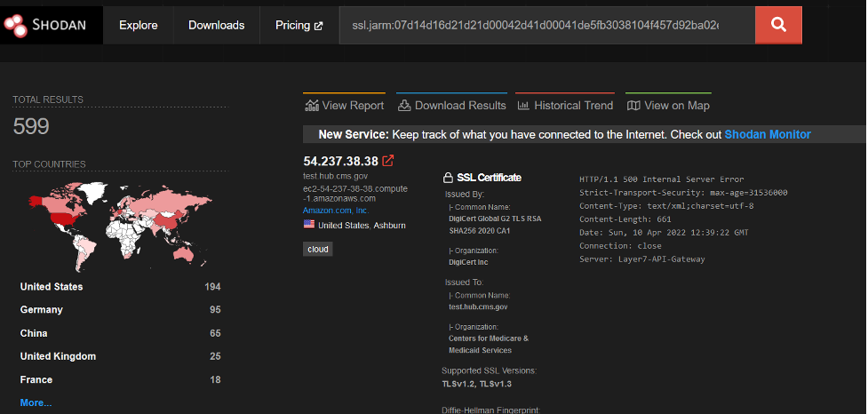Click the DigiCert Inc organization text
Viewport: 868px width, 414px height.
coord(468,262)
